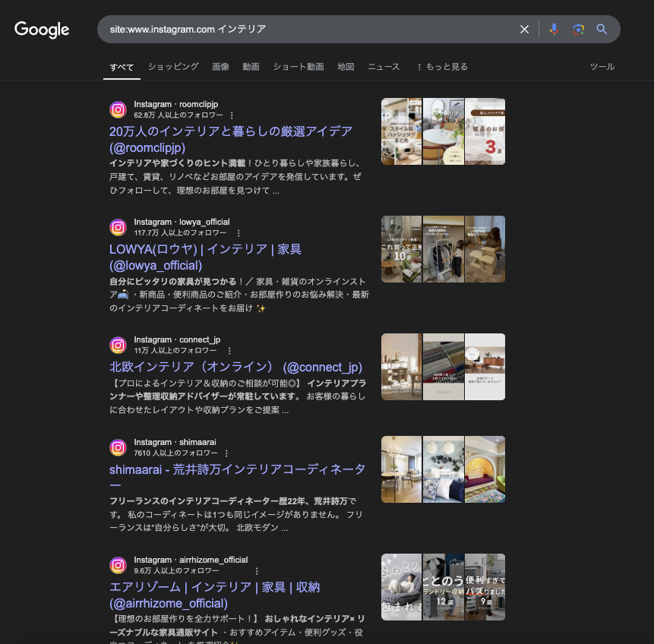Open the ショート動画 tab

click(x=299, y=67)
